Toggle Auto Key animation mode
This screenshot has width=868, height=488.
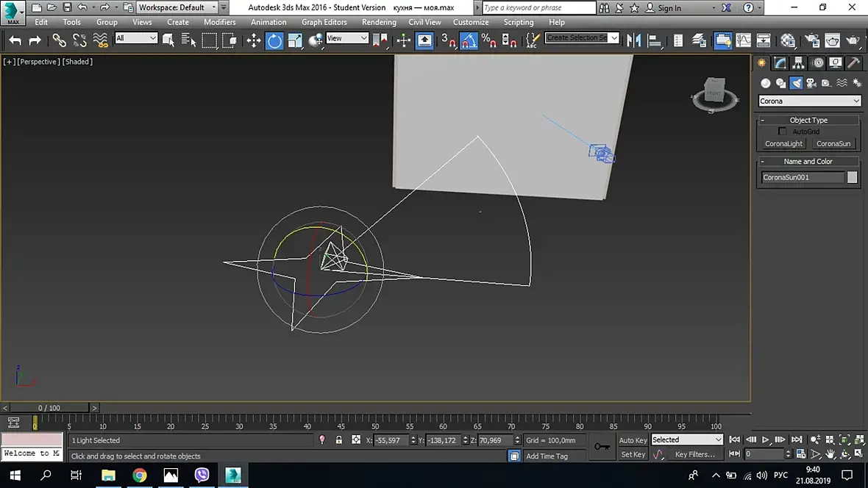click(x=633, y=440)
